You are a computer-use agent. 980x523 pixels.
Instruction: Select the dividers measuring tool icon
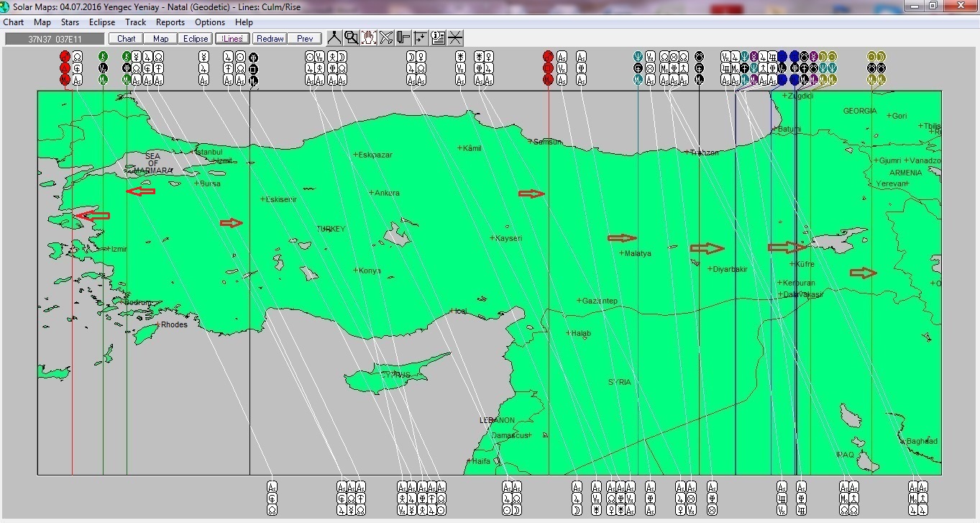pyautogui.click(x=334, y=38)
